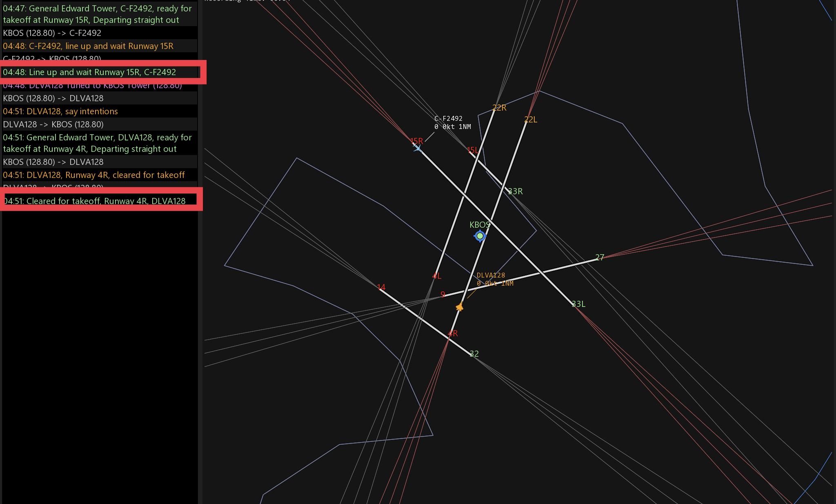Screen dimensions: 836x504
Task: Click the DLVA128 data tag label
Action: [x=491, y=275]
